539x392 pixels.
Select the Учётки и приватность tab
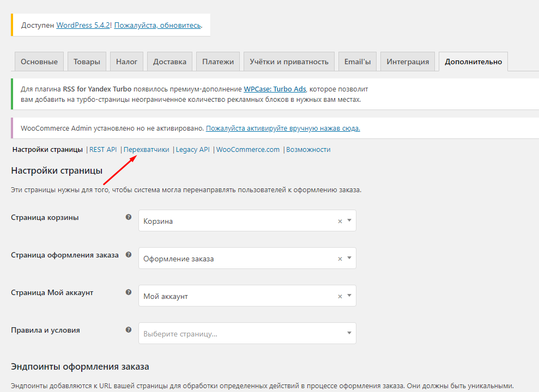click(x=289, y=62)
